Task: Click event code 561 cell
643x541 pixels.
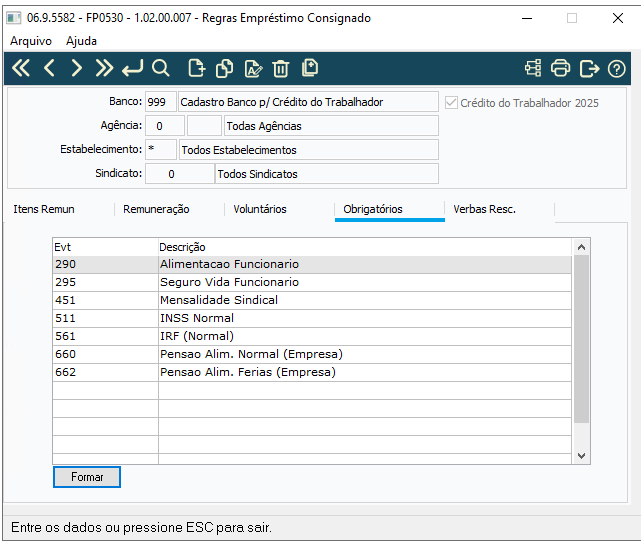Action: click(105, 336)
